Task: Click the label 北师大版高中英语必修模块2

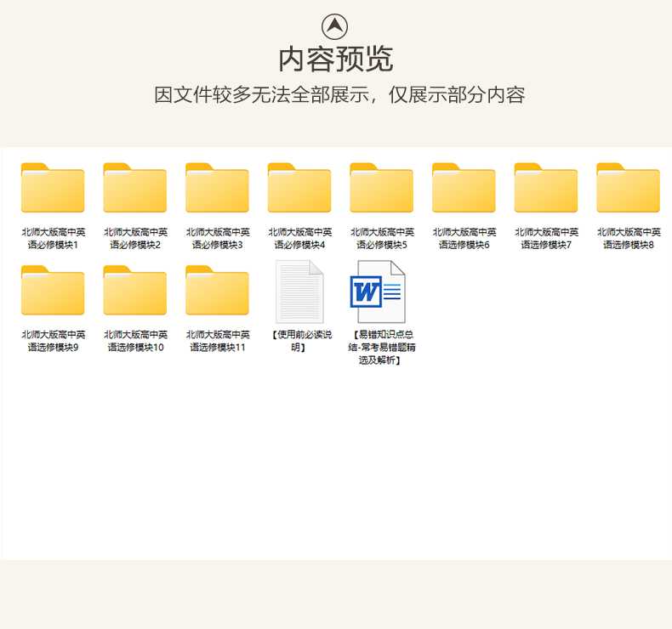Action: point(135,239)
